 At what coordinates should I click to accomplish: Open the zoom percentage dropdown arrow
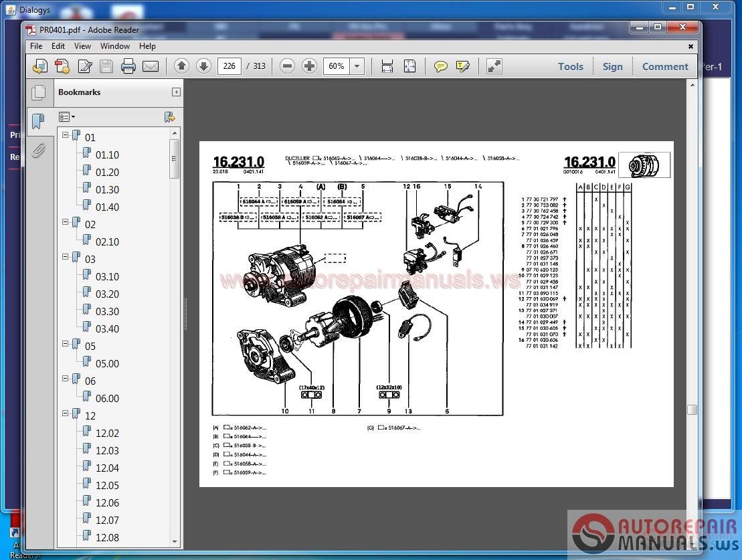click(x=357, y=66)
